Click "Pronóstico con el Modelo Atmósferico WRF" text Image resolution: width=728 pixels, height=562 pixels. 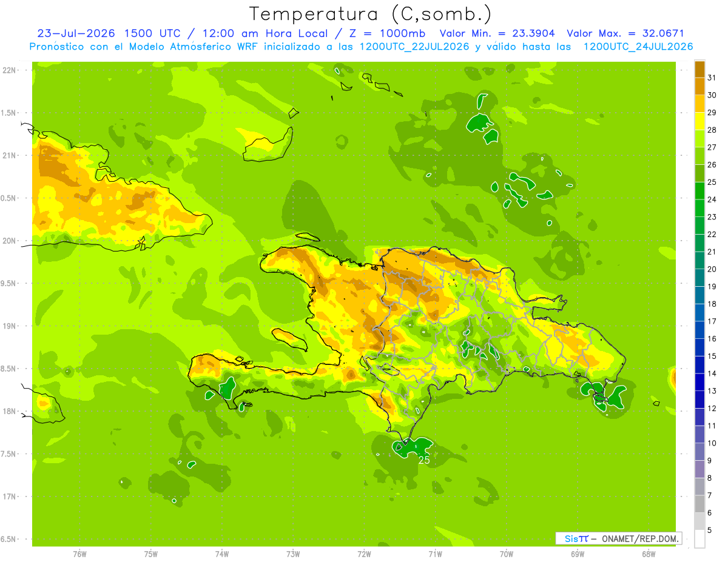(143, 47)
